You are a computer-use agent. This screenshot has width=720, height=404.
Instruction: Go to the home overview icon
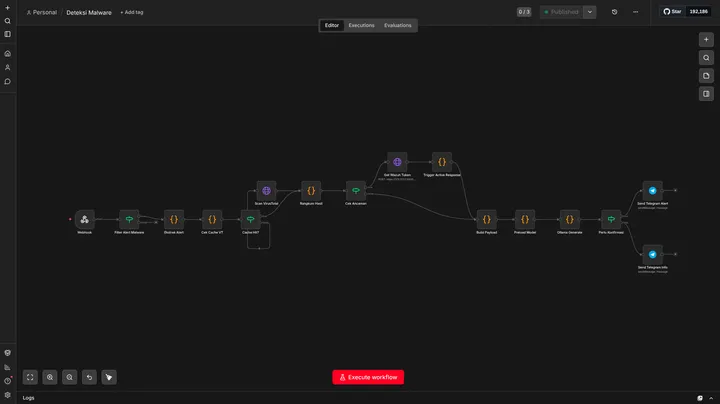[x=7, y=54]
